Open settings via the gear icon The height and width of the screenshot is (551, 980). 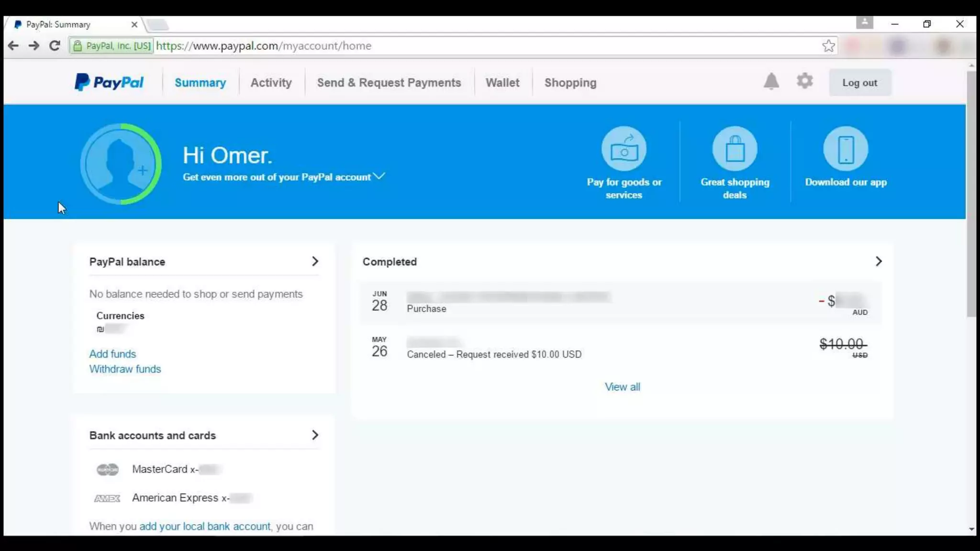(804, 81)
